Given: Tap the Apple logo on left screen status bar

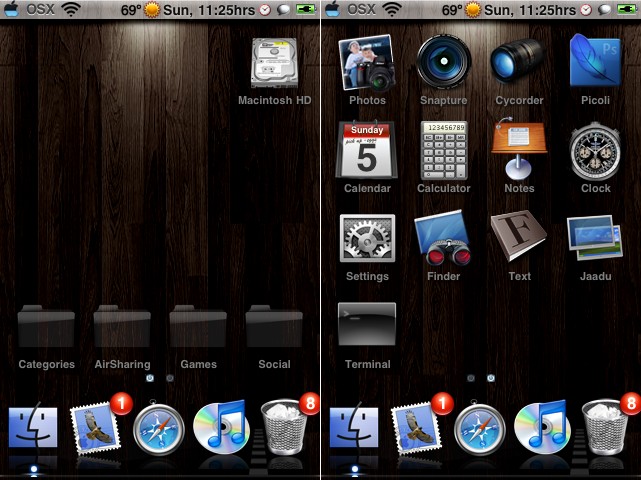Looking at the screenshot, I should 12,9.
